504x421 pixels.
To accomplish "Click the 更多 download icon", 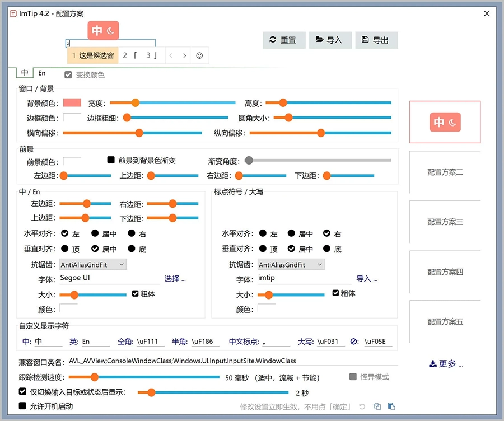I will tap(433, 364).
